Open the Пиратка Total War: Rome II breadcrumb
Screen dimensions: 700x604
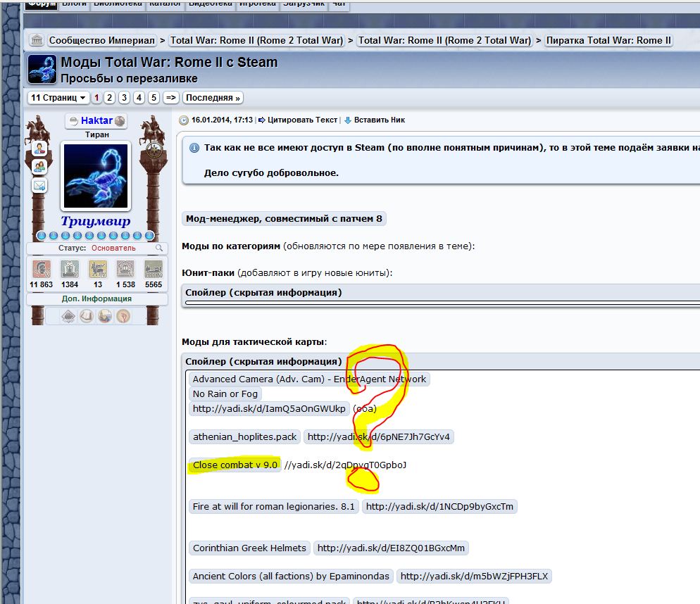click(x=608, y=40)
